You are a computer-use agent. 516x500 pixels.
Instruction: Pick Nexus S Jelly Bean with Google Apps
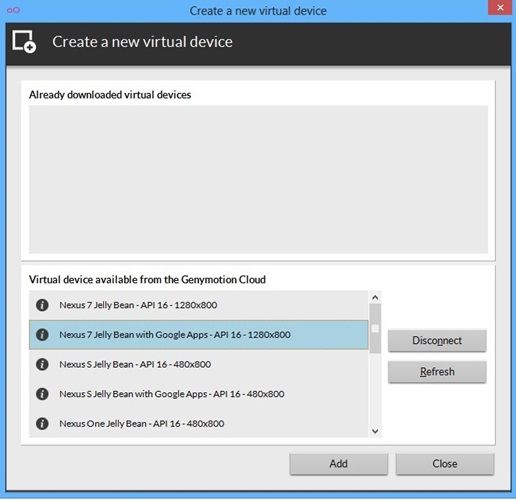pyautogui.click(x=199, y=394)
